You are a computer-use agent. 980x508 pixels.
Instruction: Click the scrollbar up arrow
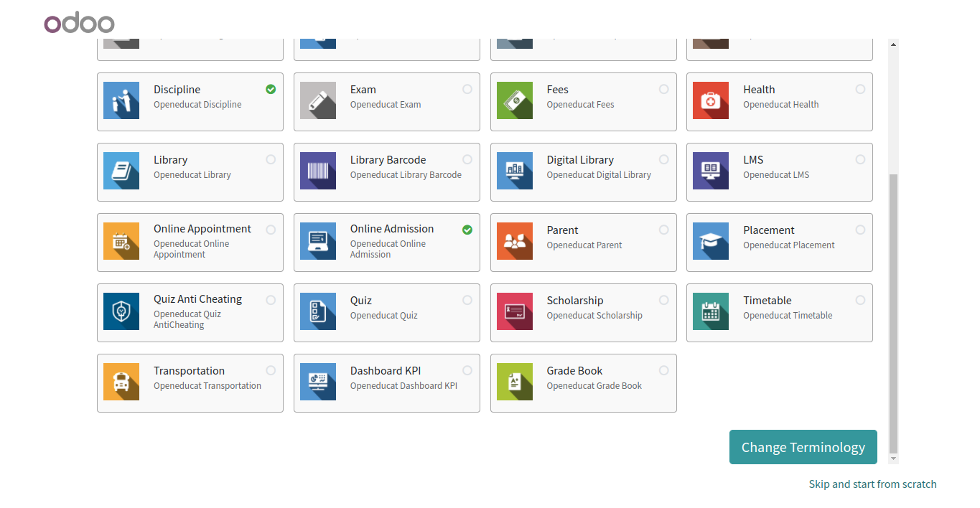click(x=893, y=44)
